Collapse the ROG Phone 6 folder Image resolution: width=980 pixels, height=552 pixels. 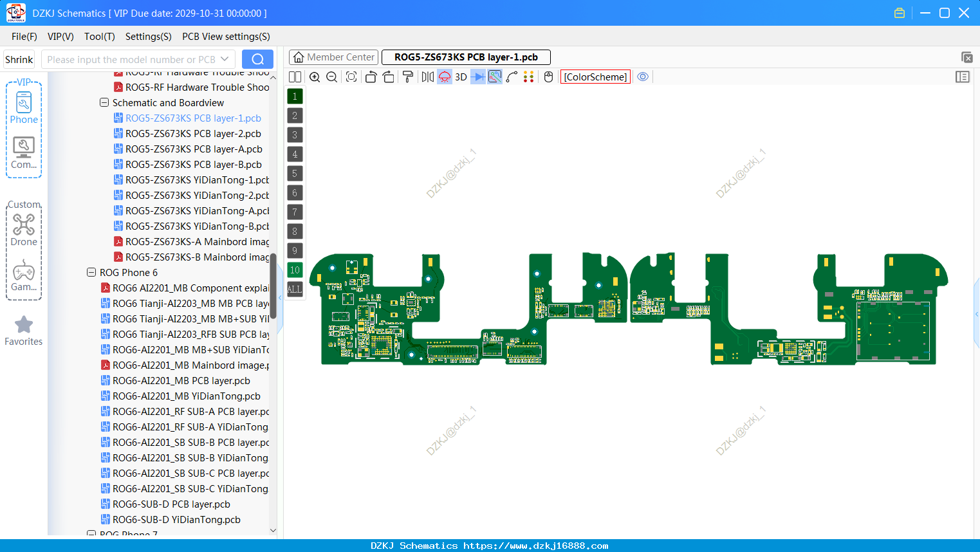(x=91, y=273)
